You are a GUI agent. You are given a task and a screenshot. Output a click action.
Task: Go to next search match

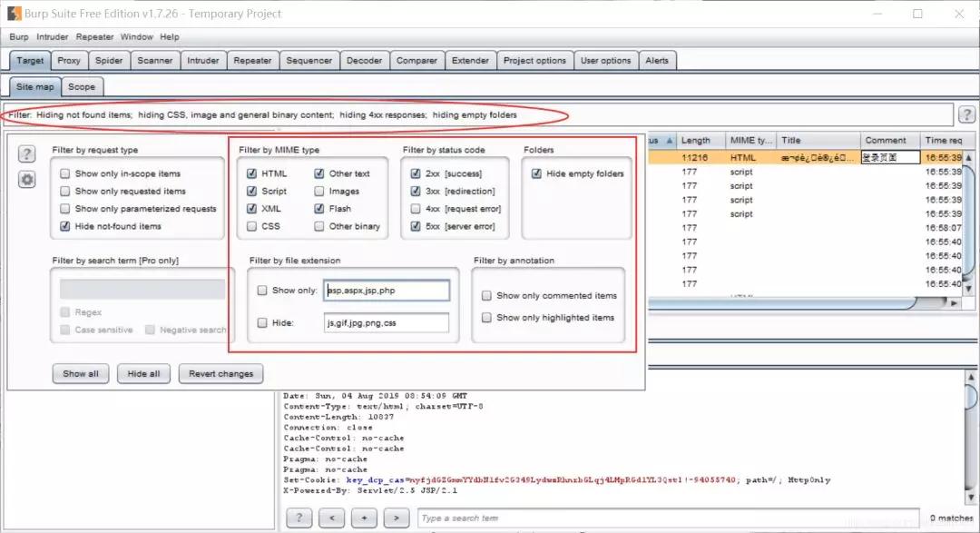click(396, 518)
